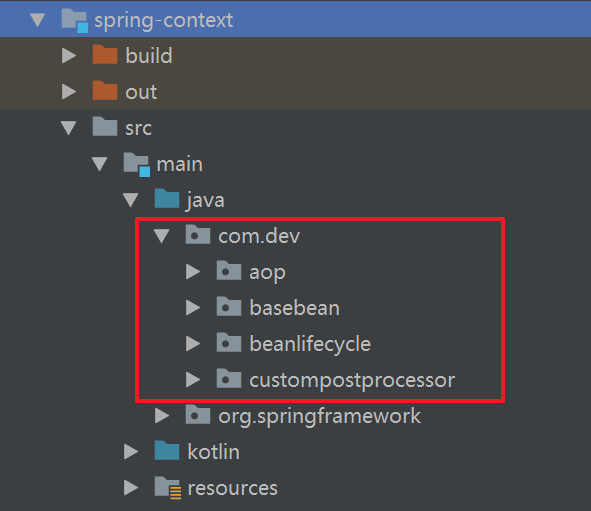Select the beanlifecycle package label
The height and width of the screenshot is (511, 591).
tap(310, 344)
